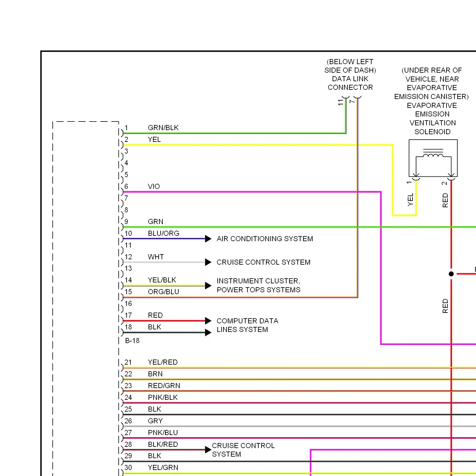The width and height of the screenshot is (476, 476).
Task: Click the GRN/BLK wire label at pin 1
Action: (x=163, y=128)
